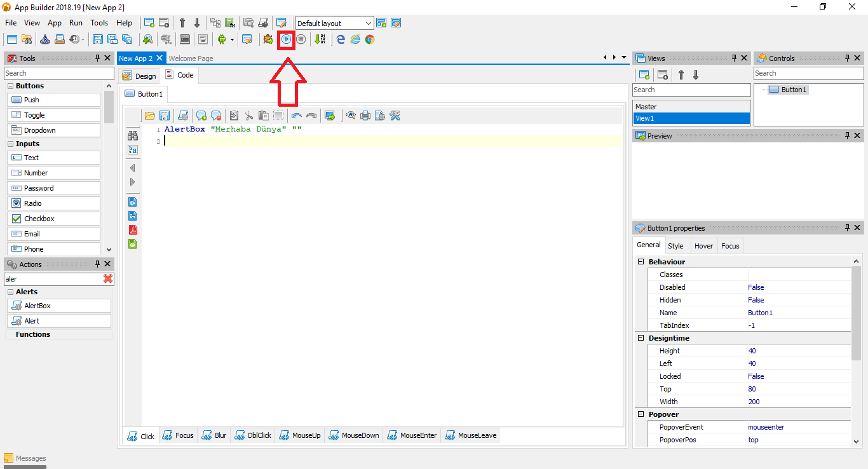868x469 pixels.
Task: Undo the last code edit
Action: [297, 115]
